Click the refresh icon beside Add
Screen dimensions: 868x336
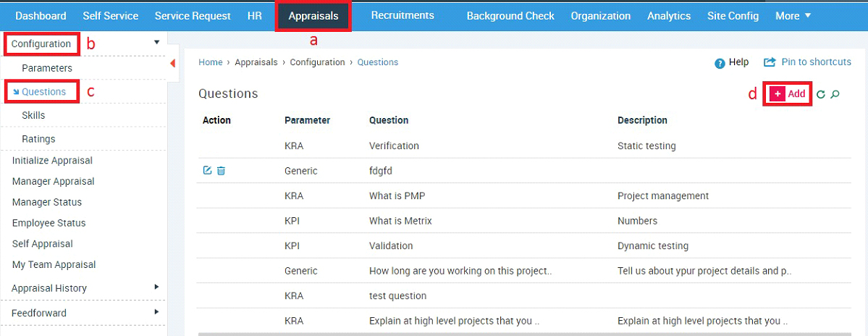pyautogui.click(x=821, y=94)
